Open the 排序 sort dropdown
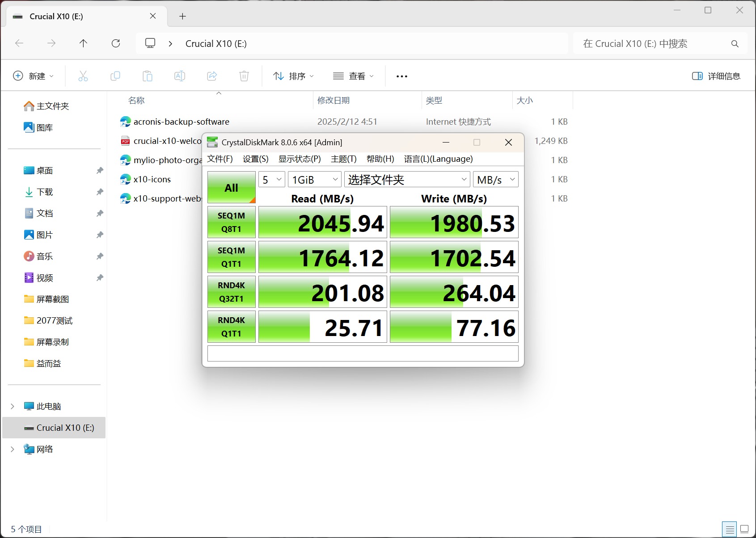The image size is (756, 538). (x=293, y=76)
